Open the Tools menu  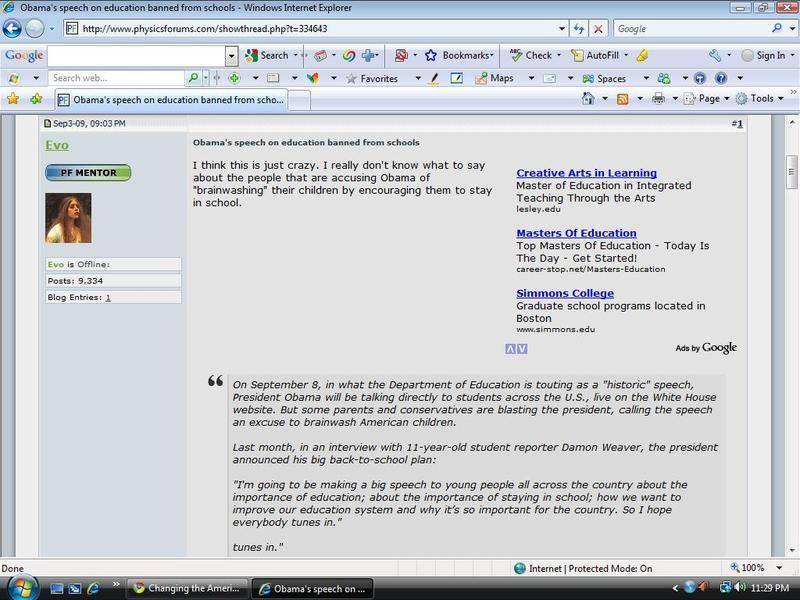coord(759,98)
